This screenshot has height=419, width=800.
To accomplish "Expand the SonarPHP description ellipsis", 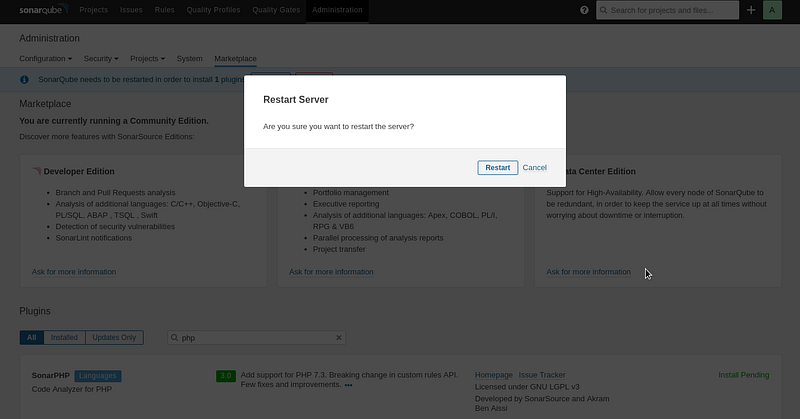I will click(348, 385).
